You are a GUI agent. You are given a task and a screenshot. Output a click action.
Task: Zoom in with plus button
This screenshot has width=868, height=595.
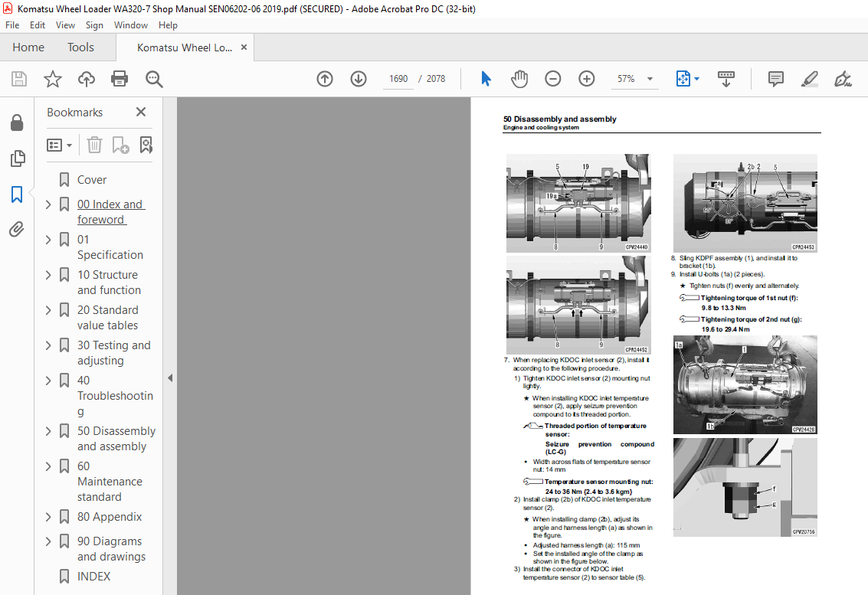(587, 79)
